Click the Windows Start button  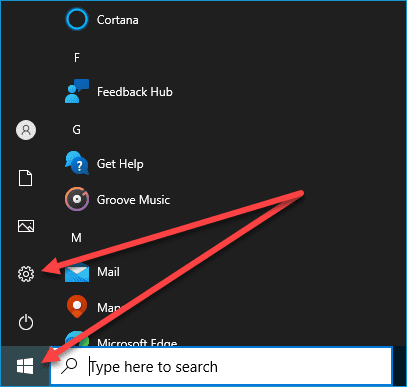25,366
